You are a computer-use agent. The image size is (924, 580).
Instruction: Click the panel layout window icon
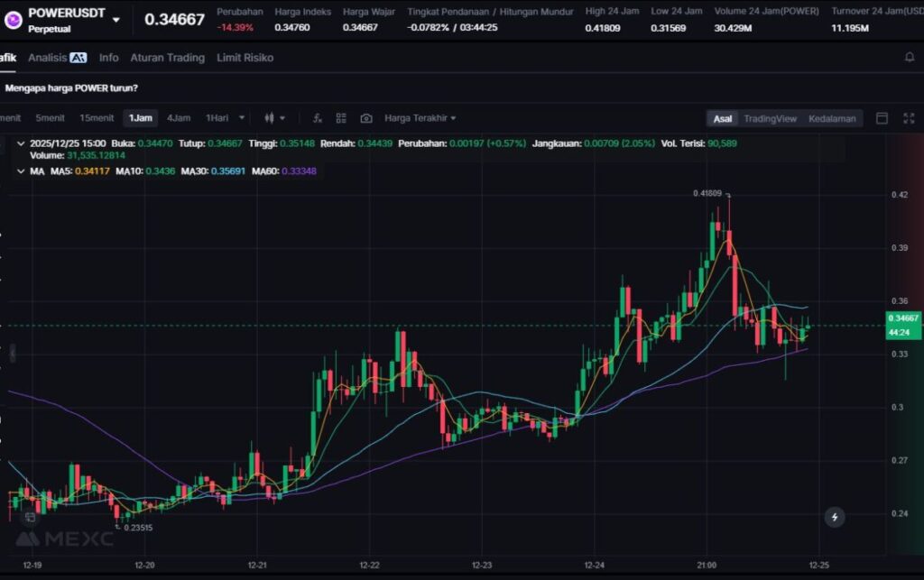[x=882, y=118]
